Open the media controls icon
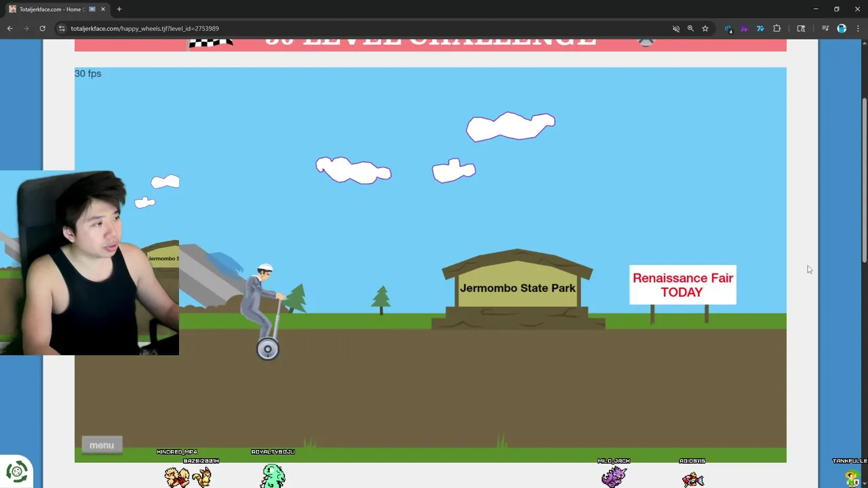Image resolution: width=868 pixels, height=488 pixels. point(825,28)
